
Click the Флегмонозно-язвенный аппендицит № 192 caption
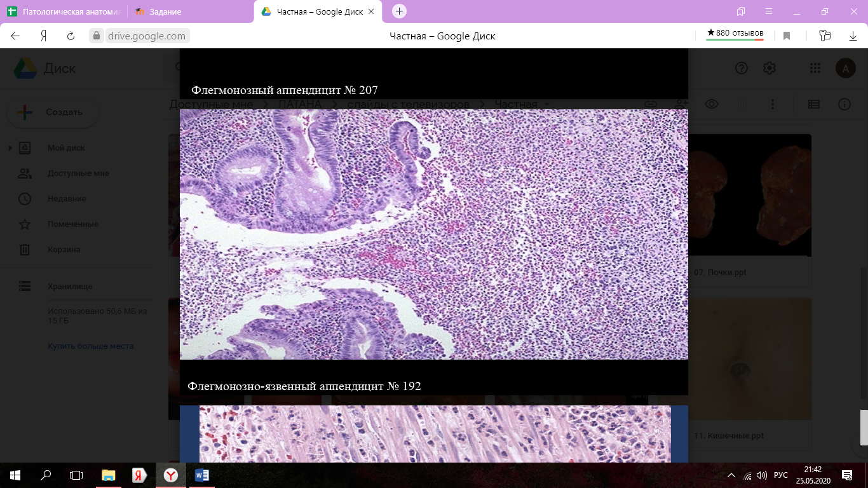304,386
